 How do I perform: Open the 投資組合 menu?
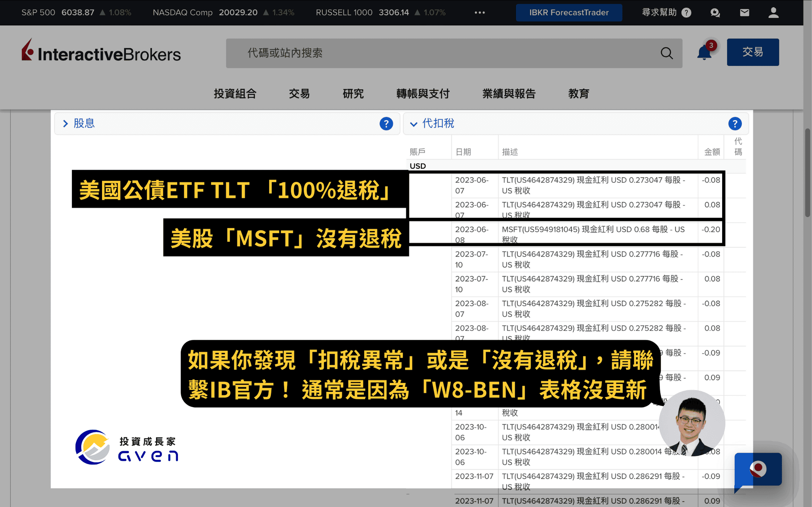tap(235, 94)
